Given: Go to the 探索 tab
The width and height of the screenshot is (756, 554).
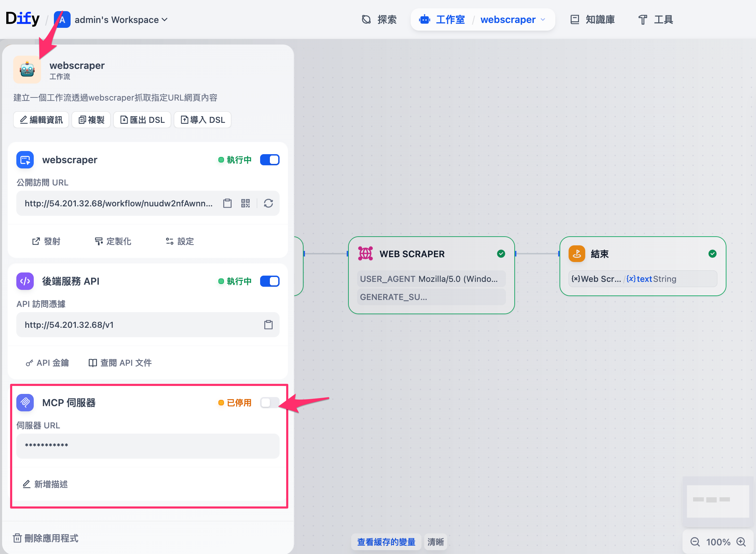Looking at the screenshot, I should tap(379, 20).
